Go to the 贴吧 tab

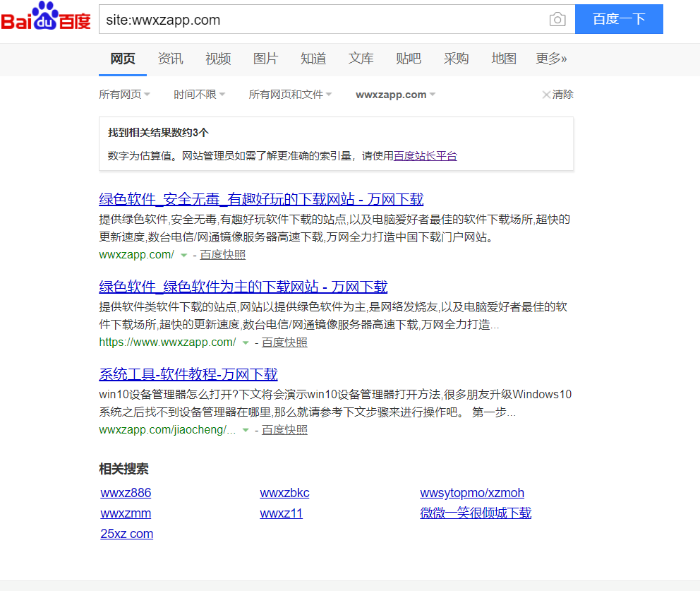tap(409, 59)
